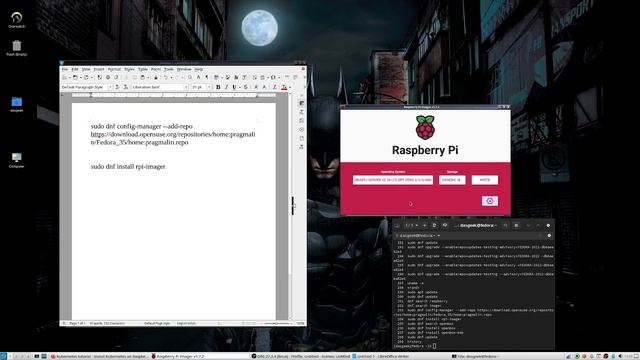
Task: Open the Tools menu in Writer
Action: pos(169,69)
